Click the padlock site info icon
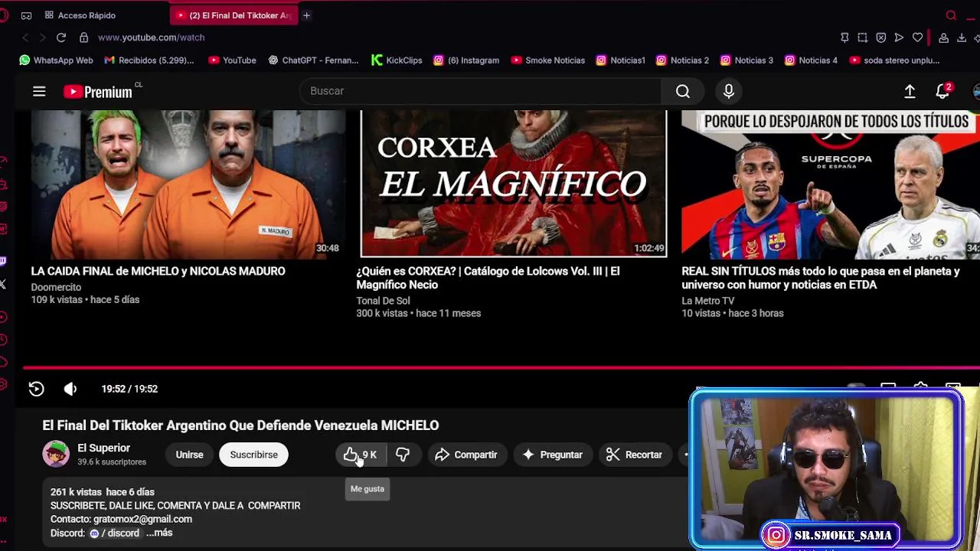This screenshot has height=551, width=980. (83, 37)
